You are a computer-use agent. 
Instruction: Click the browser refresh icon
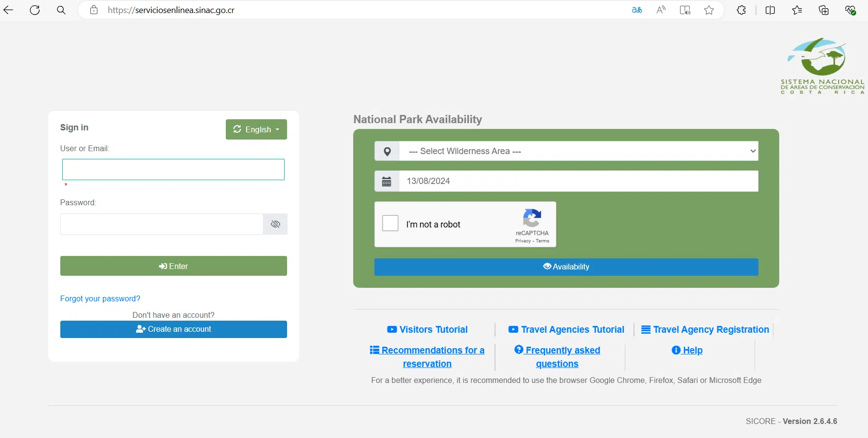(x=35, y=10)
